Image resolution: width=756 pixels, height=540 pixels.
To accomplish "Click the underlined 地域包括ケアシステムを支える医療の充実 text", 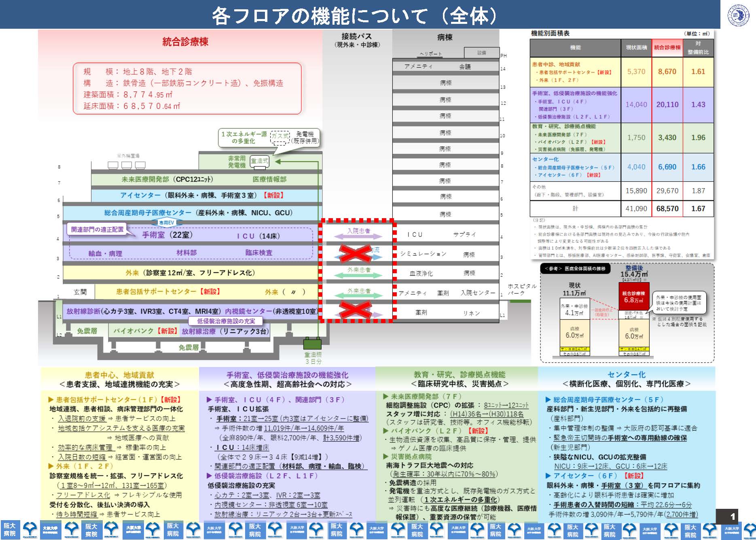I will click(121, 428).
